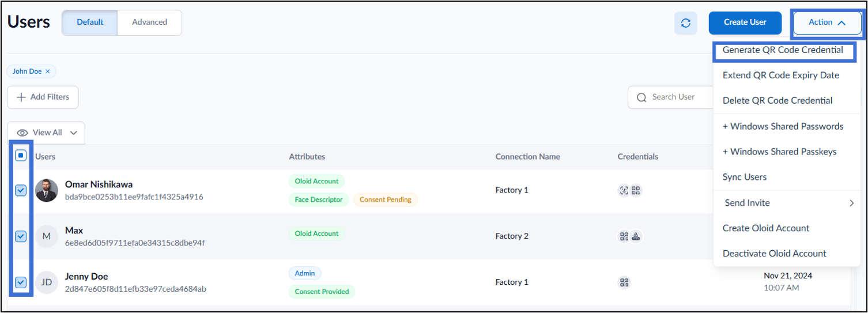Switch to the Advanced tab

tap(149, 22)
